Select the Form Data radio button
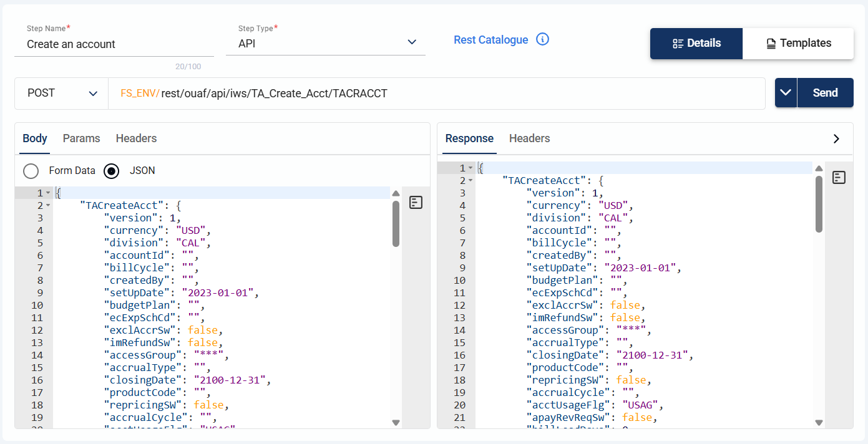The width and height of the screenshot is (868, 444). [31, 171]
